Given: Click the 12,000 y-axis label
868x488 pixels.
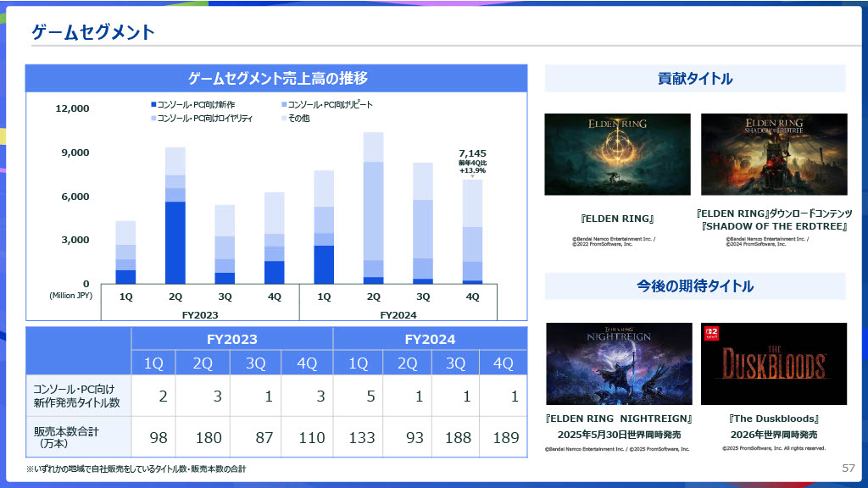Looking at the screenshot, I should tap(72, 108).
